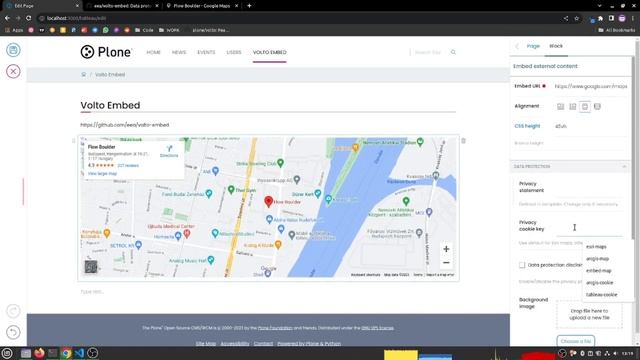Viewport: 640px width, 360px height.
Task: Click the reviews link on map card
Action: [x=128, y=165]
